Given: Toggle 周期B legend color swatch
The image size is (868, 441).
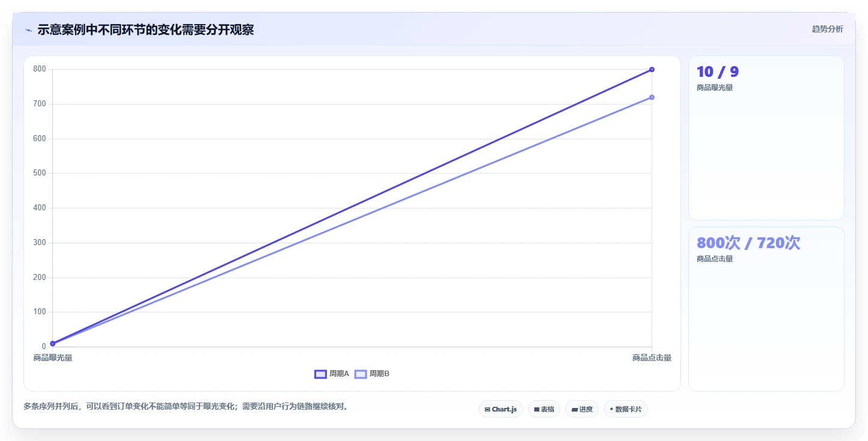Looking at the screenshot, I should (x=361, y=374).
